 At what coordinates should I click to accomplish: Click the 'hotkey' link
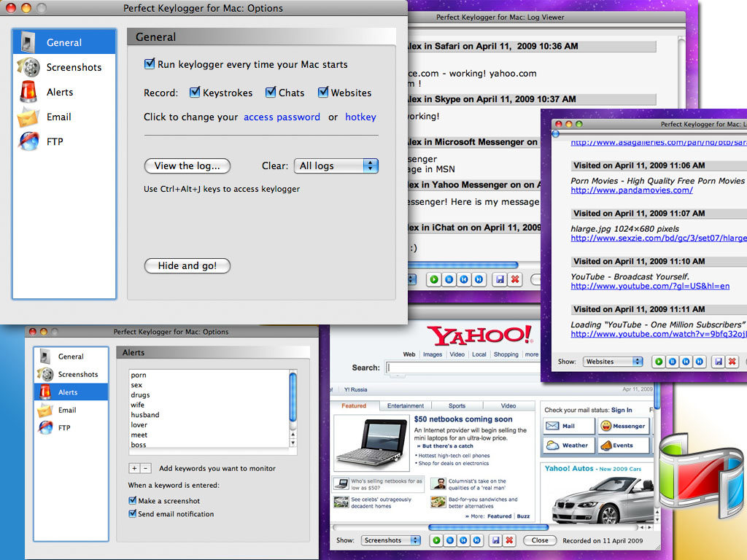click(360, 117)
